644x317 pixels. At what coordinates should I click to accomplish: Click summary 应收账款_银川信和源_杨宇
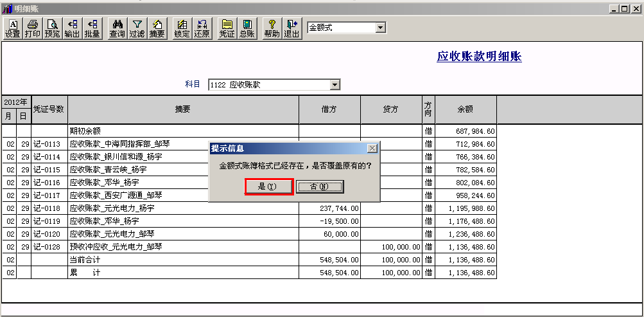coord(114,157)
